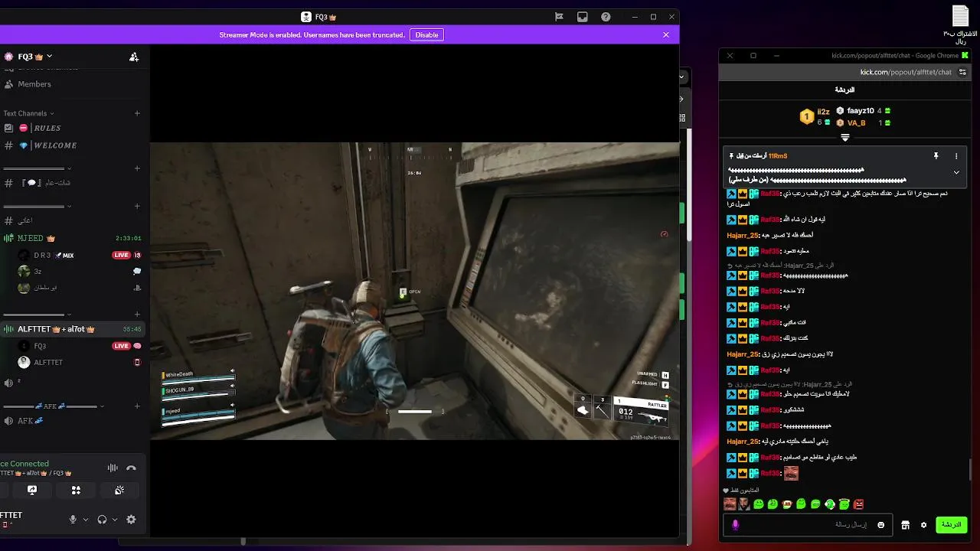Open 11RmS username in pinned message
Screen dimensions: 980x551
pos(778,156)
